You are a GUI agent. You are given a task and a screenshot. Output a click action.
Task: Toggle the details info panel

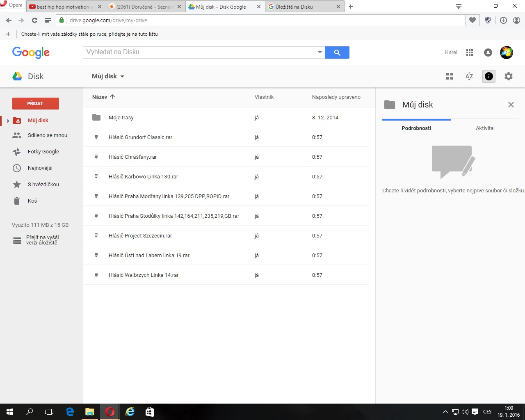pos(488,76)
